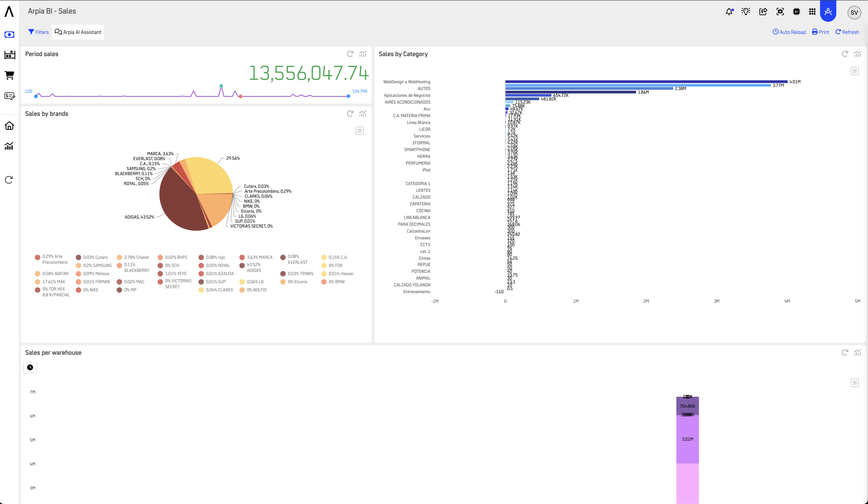Click the Arpia logo icon
The height and width of the screenshot is (504, 868).
9,11
